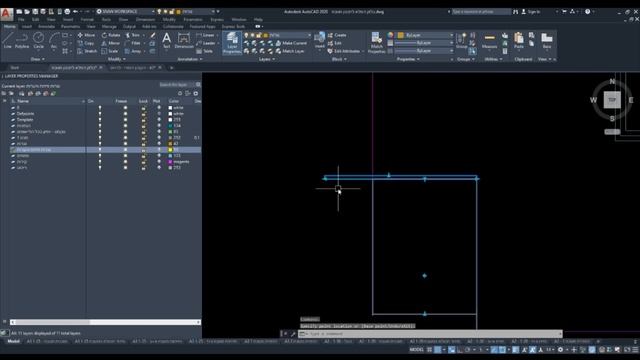Toggle On bulb for layer 0
The image size is (640, 360).
100,108
